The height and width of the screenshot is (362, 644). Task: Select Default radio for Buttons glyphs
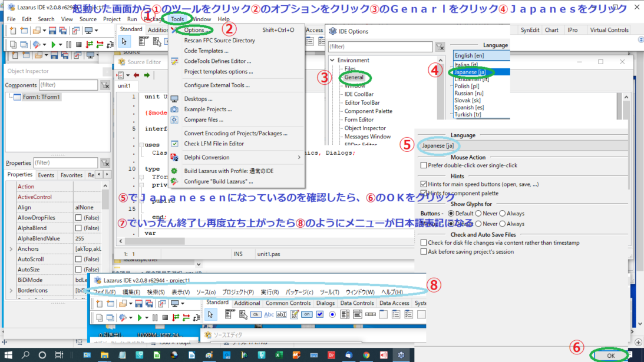click(451, 214)
